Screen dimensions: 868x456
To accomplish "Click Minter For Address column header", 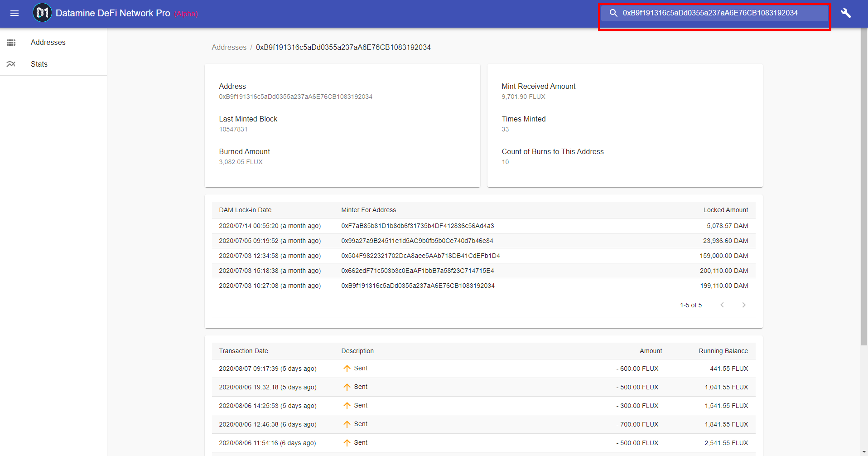I will 368,210.
